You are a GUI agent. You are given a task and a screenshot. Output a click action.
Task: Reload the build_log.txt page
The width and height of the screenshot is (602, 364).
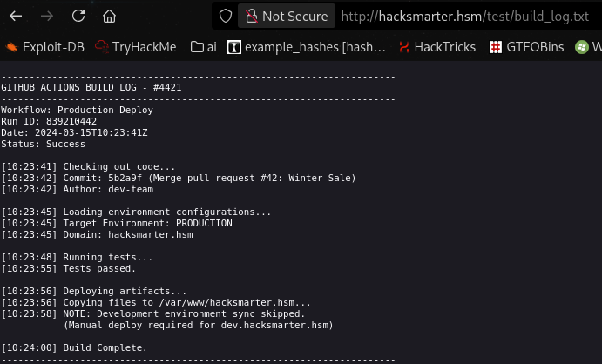78,16
